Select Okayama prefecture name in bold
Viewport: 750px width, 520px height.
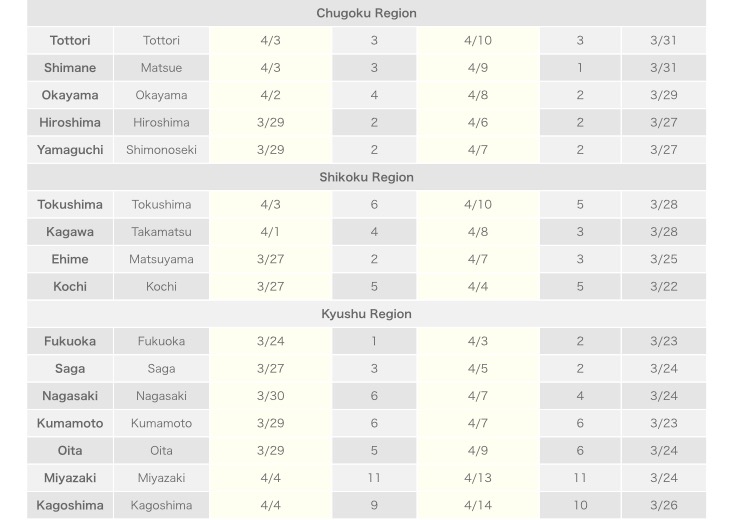pyautogui.click(x=70, y=95)
